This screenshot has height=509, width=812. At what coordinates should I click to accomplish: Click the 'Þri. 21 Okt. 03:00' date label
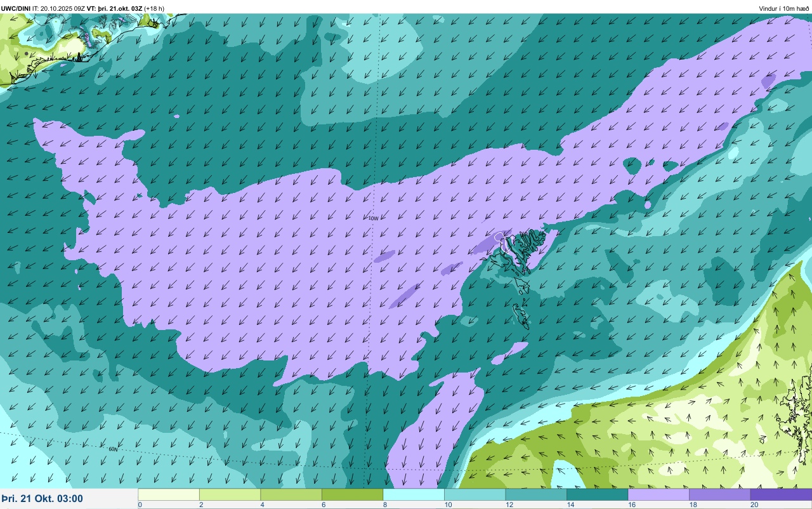[43, 499]
